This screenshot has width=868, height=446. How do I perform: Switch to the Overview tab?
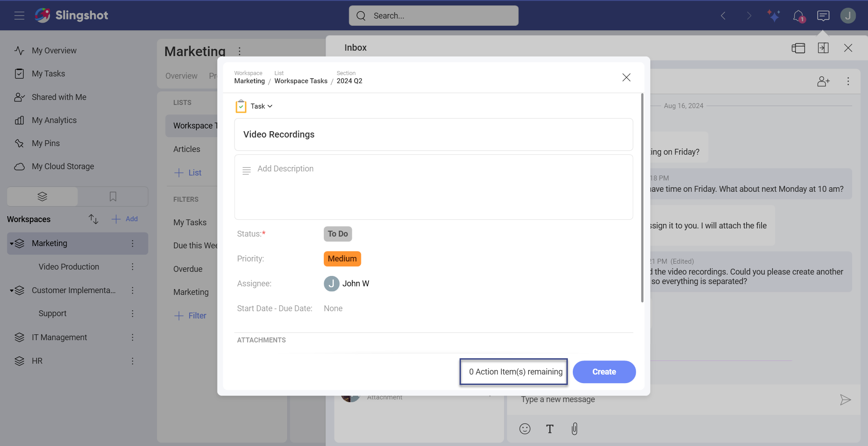pyautogui.click(x=181, y=76)
